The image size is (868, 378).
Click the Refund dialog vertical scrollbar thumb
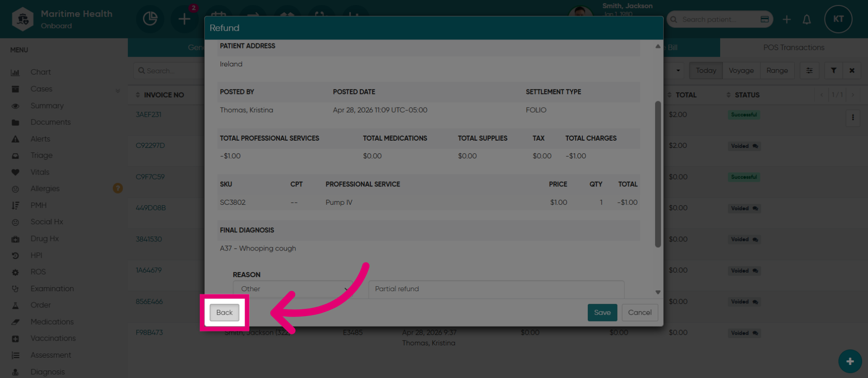click(658, 174)
